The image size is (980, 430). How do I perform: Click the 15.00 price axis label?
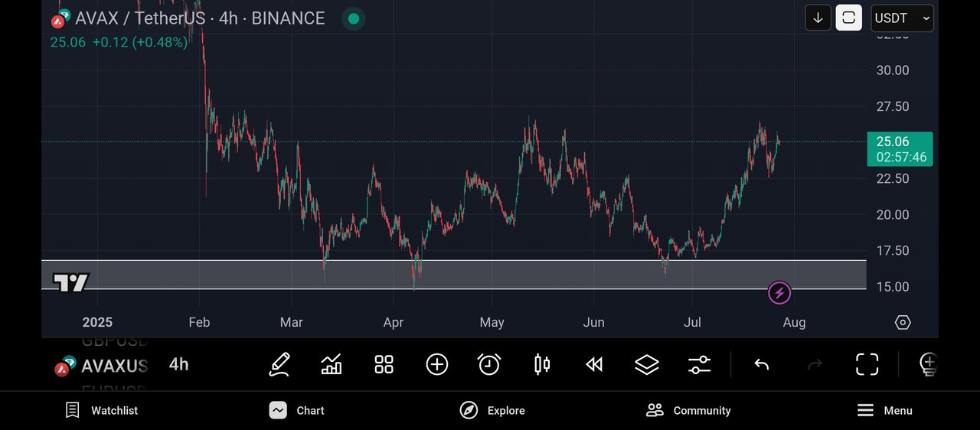pyautogui.click(x=893, y=287)
